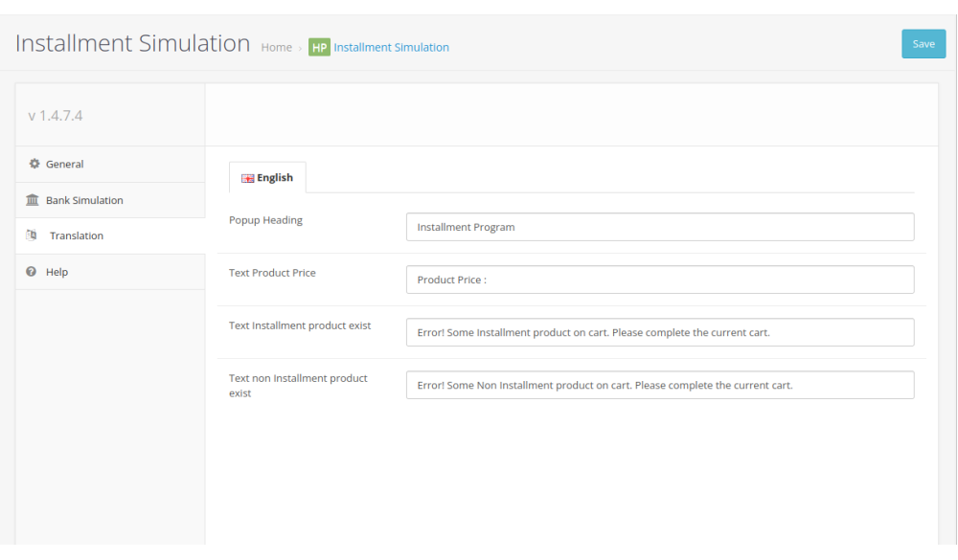Go to the Bank Simulation section
Viewport: 958px width, 560px height.
84,200
